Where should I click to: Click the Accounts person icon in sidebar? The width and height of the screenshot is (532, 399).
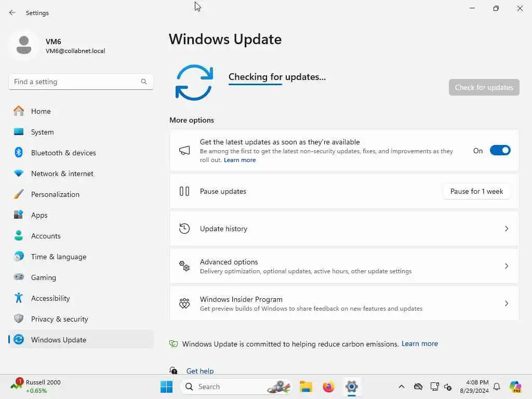pyautogui.click(x=19, y=235)
